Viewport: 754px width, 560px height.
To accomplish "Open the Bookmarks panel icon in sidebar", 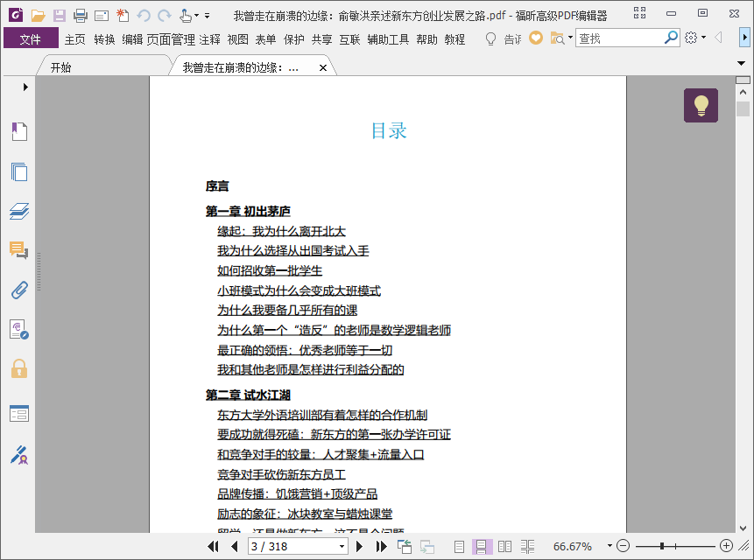I will (19, 131).
